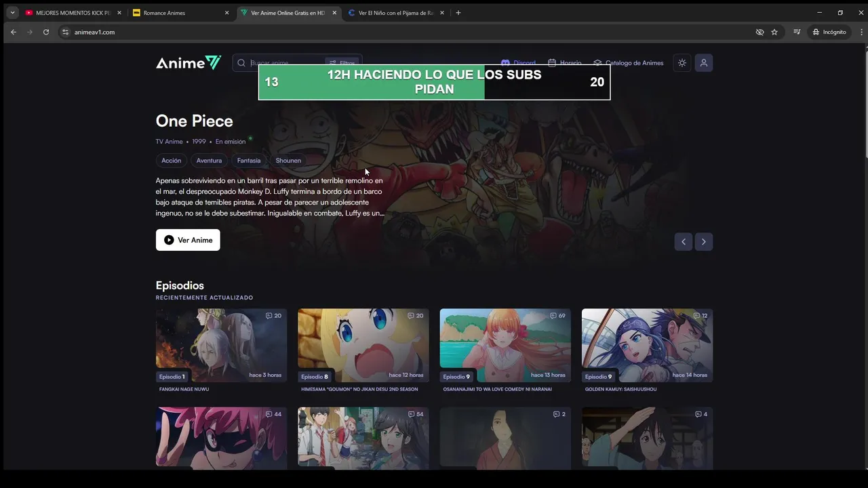868x488 pixels.
Task: Go to next featured anime slide
Action: coord(704,242)
